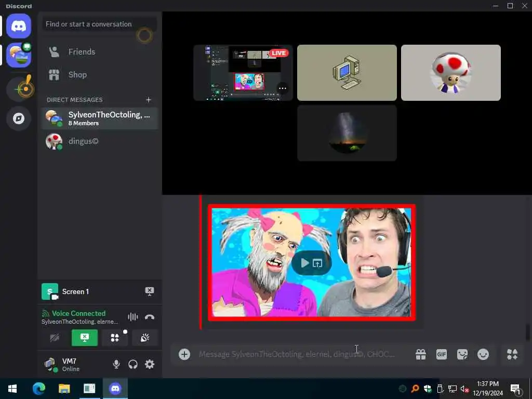Toggle noise suppression waveform icon

click(132, 317)
